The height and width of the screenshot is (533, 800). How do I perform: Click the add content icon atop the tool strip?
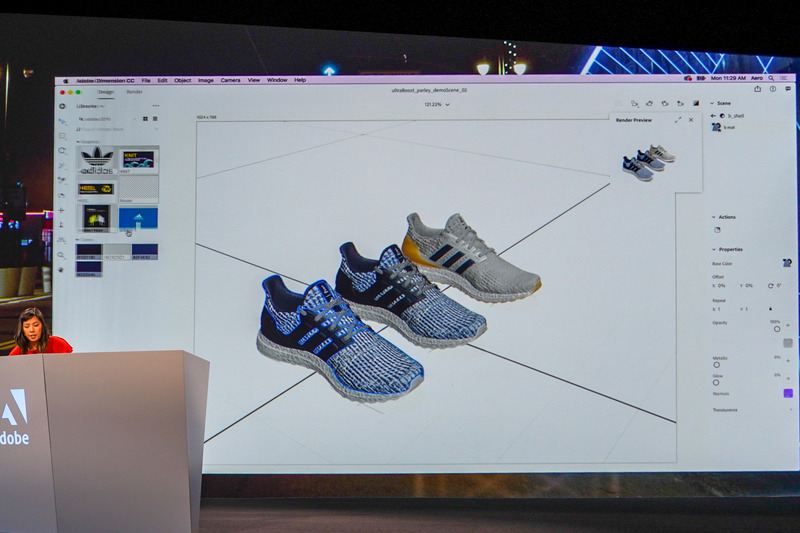pos(62,106)
